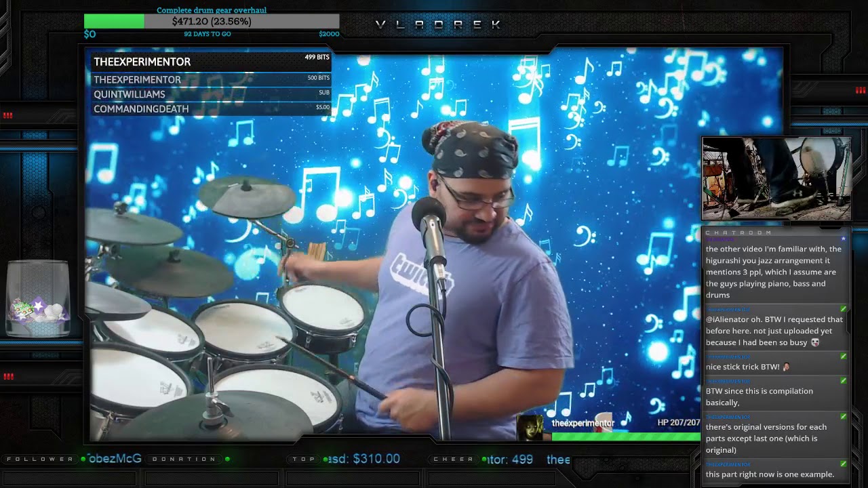
Task: Click the green dot after DONATION label
Action: tap(227, 459)
